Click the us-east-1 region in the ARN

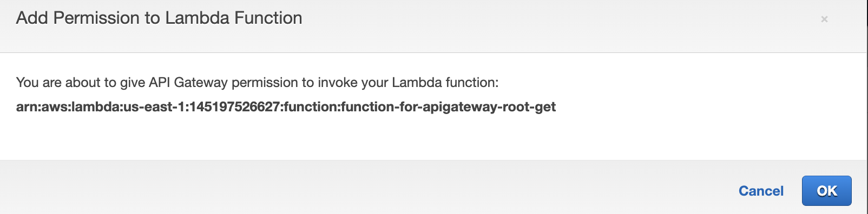click(154, 106)
